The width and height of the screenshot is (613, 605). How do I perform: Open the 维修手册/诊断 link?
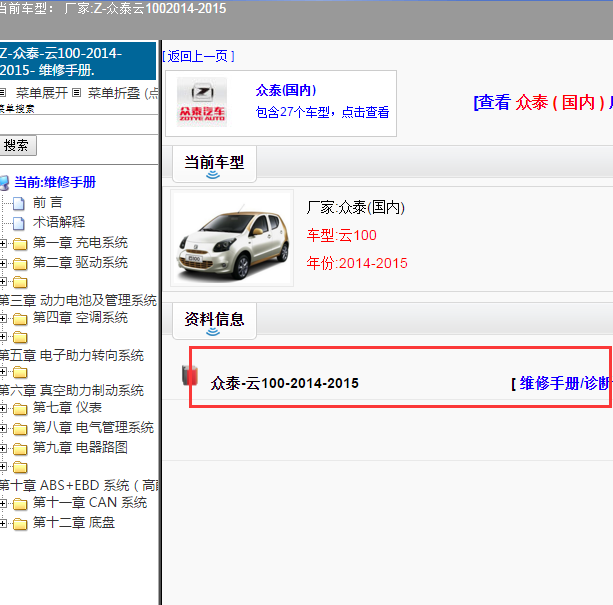coord(565,383)
